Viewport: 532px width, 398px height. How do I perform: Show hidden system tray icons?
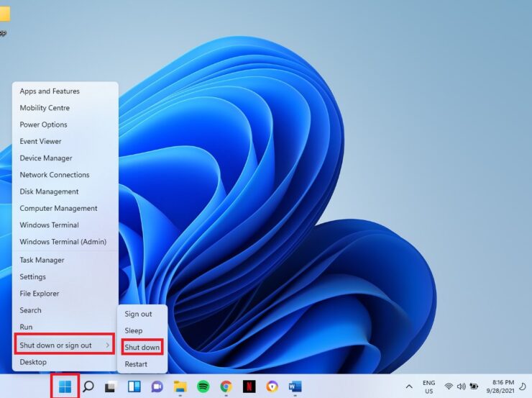pyautogui.click(x=409, y=386)
